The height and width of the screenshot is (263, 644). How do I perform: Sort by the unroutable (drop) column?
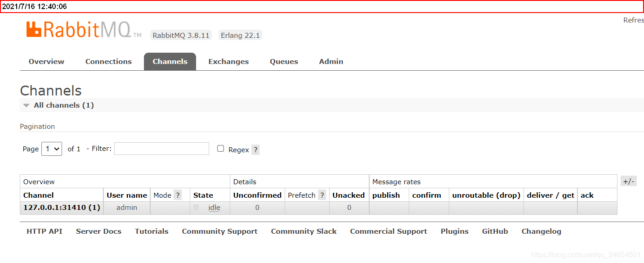click(x=486, y=195)
